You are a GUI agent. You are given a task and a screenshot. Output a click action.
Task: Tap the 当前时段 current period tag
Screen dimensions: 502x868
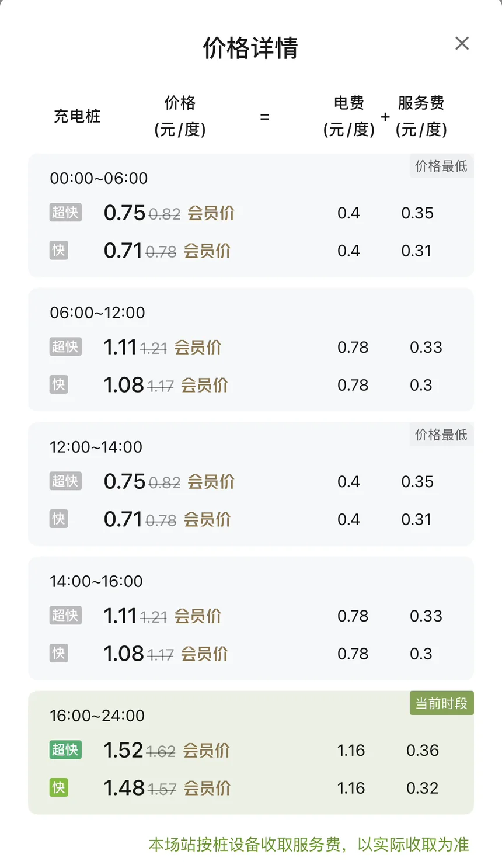441,703
